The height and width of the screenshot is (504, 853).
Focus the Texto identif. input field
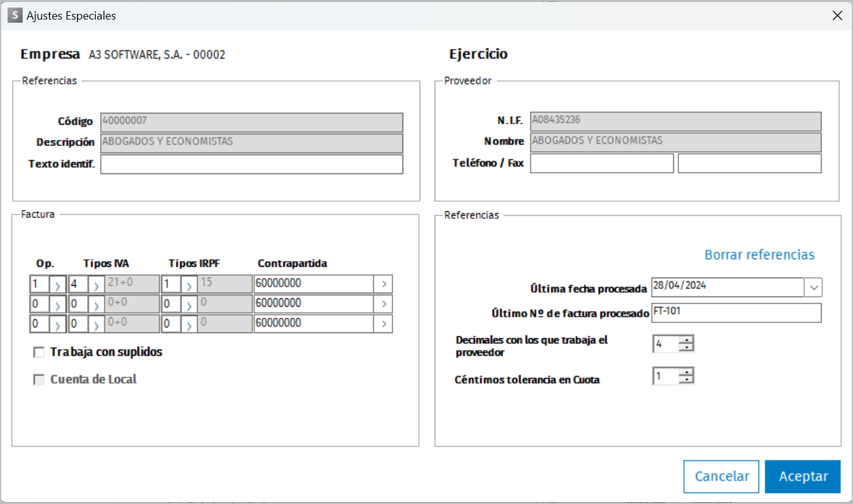pyautogui.click(x=252, y=164)
